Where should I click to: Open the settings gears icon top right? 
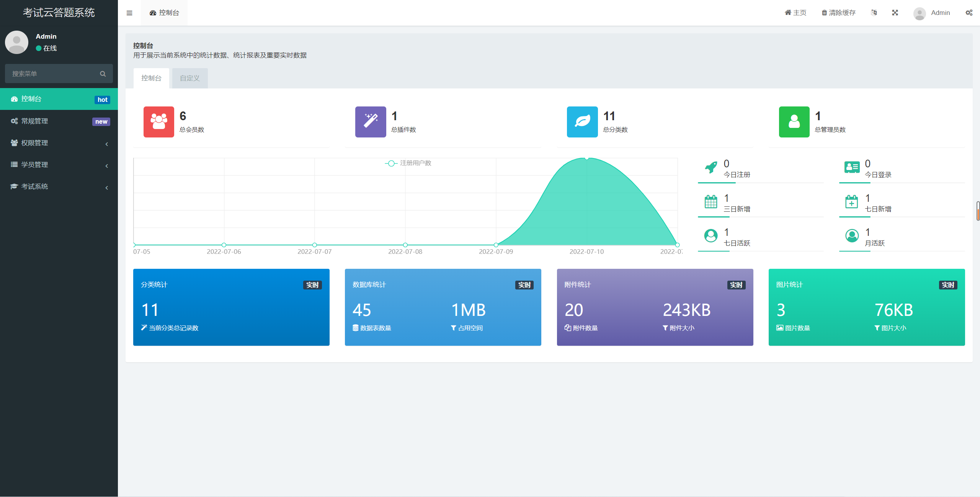[969, 13]
